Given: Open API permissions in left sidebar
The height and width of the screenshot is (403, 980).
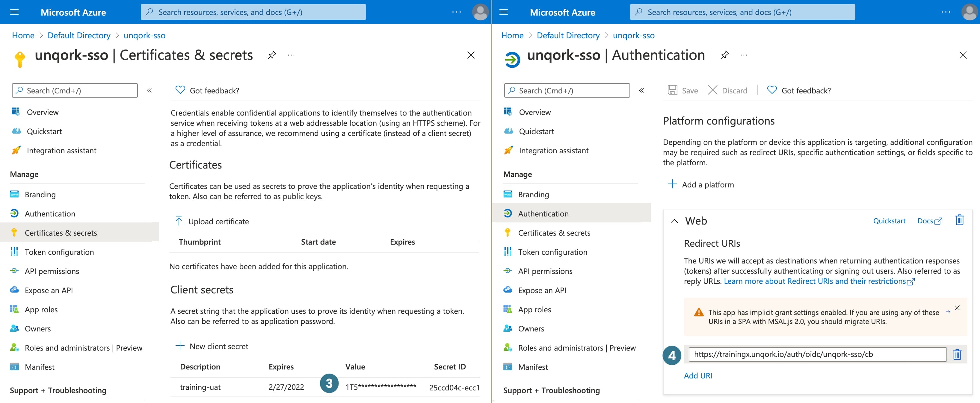Looking at the screenshot, I should [x=52, y=271].
